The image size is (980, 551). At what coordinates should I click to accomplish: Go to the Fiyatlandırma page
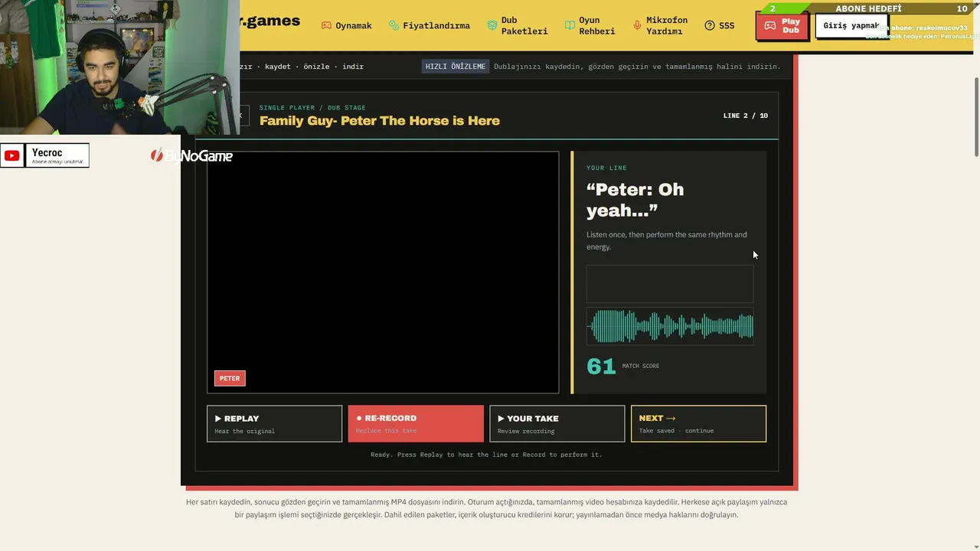[429, 26]
